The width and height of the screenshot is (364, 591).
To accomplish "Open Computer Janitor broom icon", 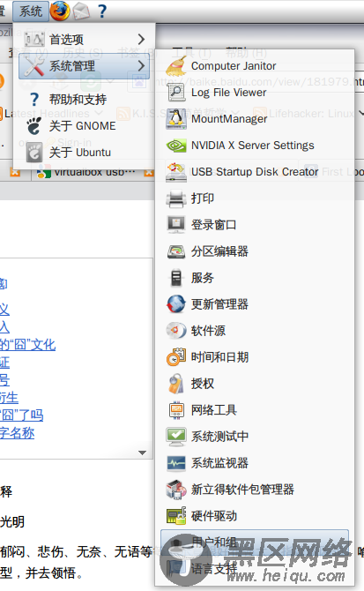I will (x=176, y=66).
